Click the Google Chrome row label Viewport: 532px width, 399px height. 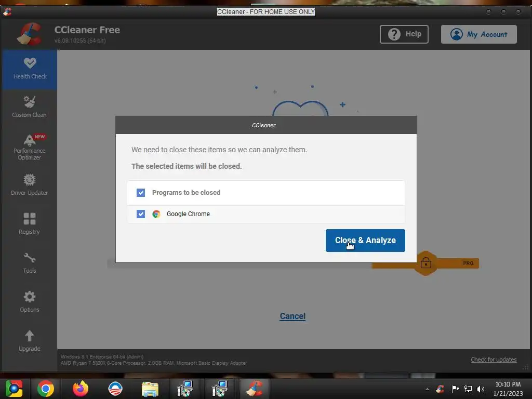[x=188, y=214]
